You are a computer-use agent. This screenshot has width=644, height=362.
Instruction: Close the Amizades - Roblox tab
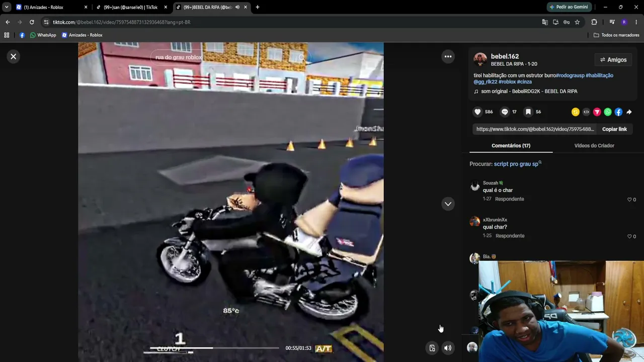[x=86, y=8]
